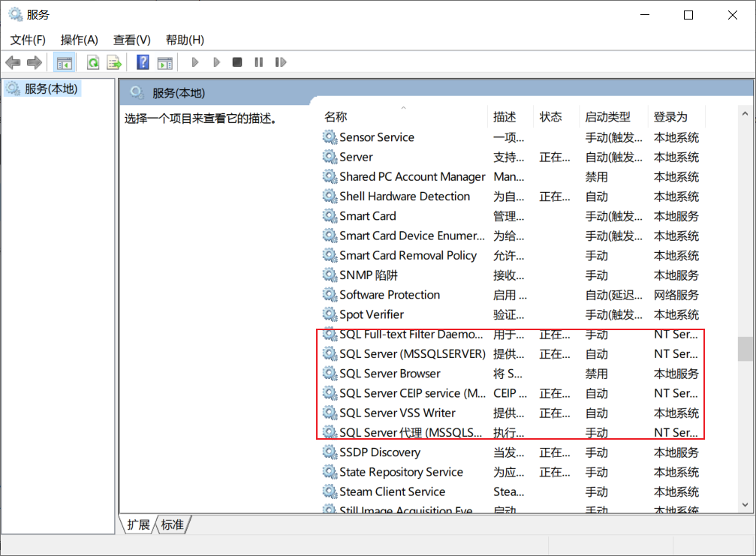Click 网络服务 logon of Software Protection
Screen dimensions: 756x556
(676, 295)
